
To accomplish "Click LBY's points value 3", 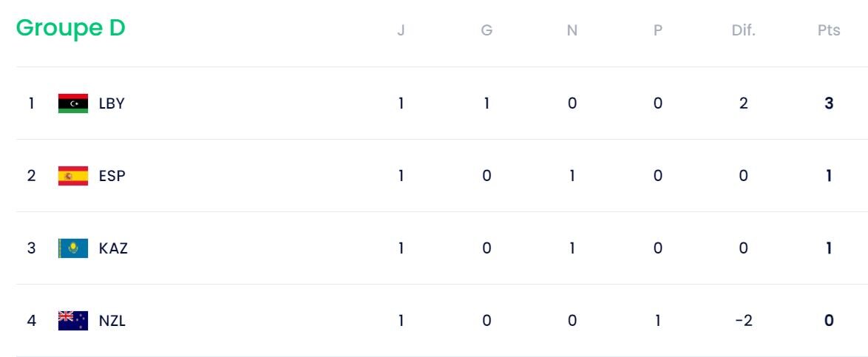I will (x=829, y=103).
